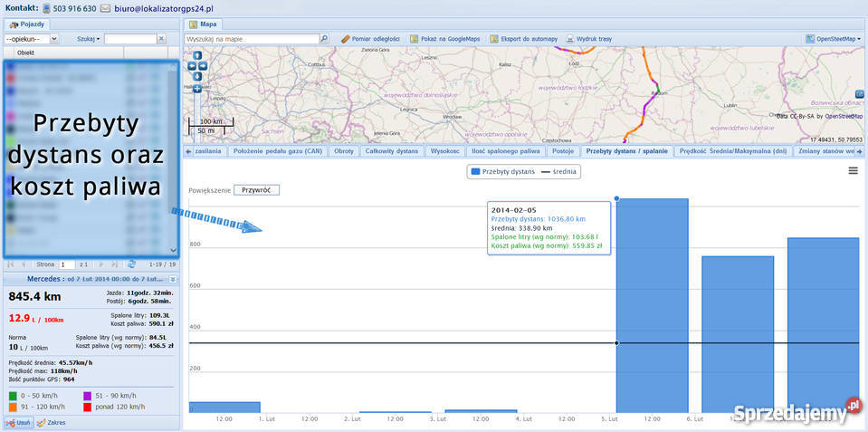Open the OpenStreetMap attribution link on the map

844,116
